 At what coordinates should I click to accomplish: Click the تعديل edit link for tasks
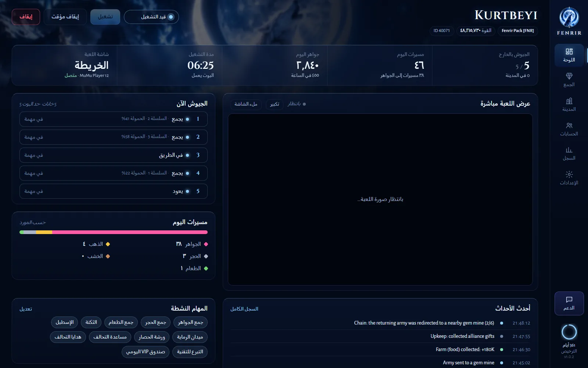[x=26, y=309]
